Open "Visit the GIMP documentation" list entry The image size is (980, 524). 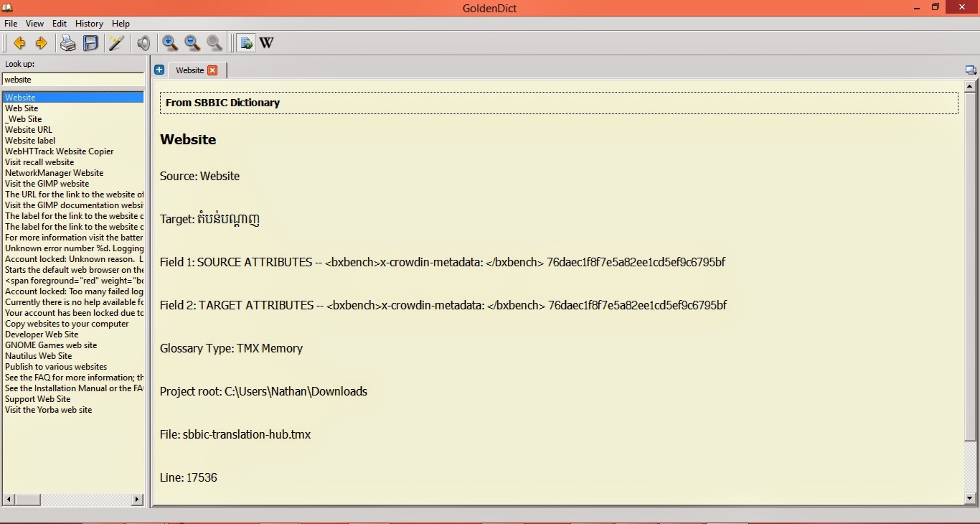pos(73,205)
